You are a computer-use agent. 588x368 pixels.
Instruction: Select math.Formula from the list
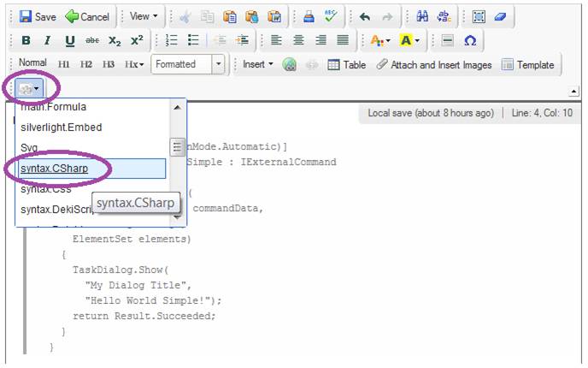[x=53, y=107]
